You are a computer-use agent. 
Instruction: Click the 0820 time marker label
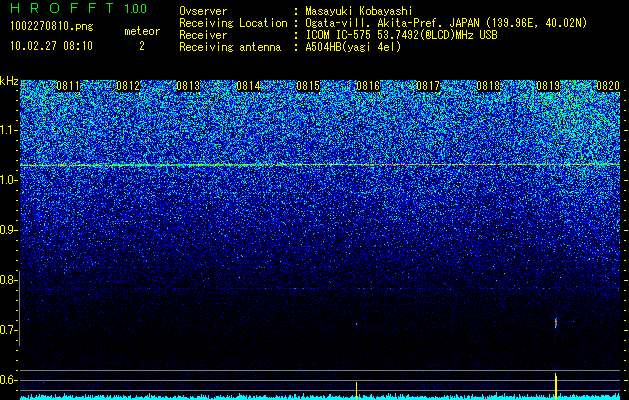[x=608, y=86]
